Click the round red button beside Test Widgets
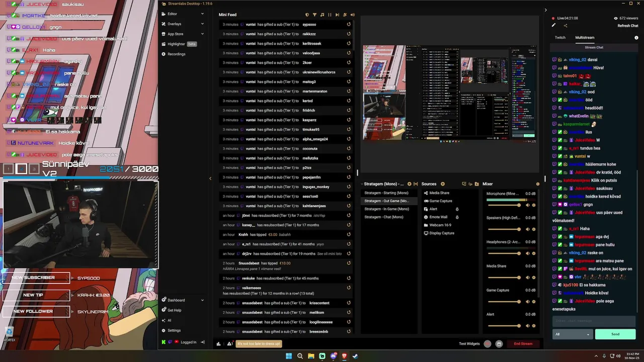The image size is (644, 362). [x=487, y=344]
